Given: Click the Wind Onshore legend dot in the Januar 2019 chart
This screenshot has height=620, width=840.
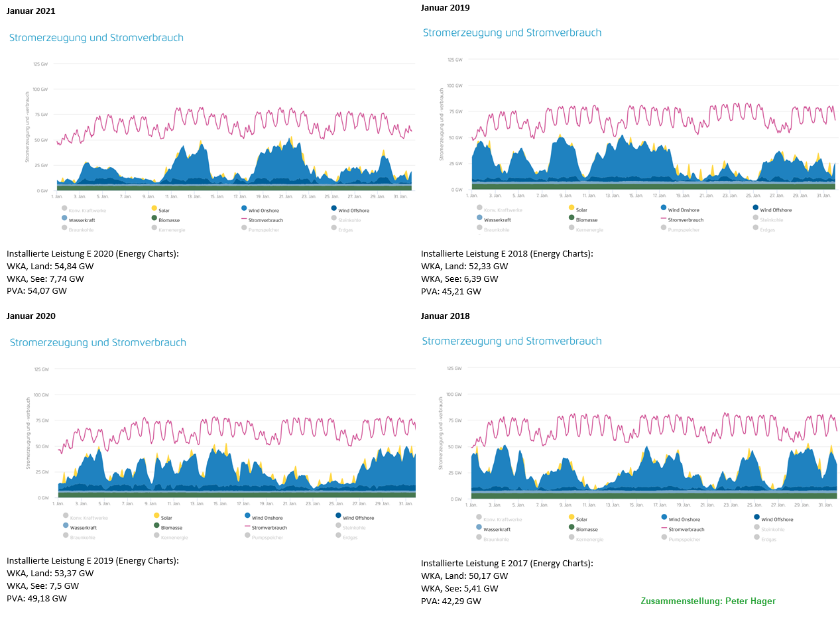Looking at the screenshot, I should pos(664,208).
